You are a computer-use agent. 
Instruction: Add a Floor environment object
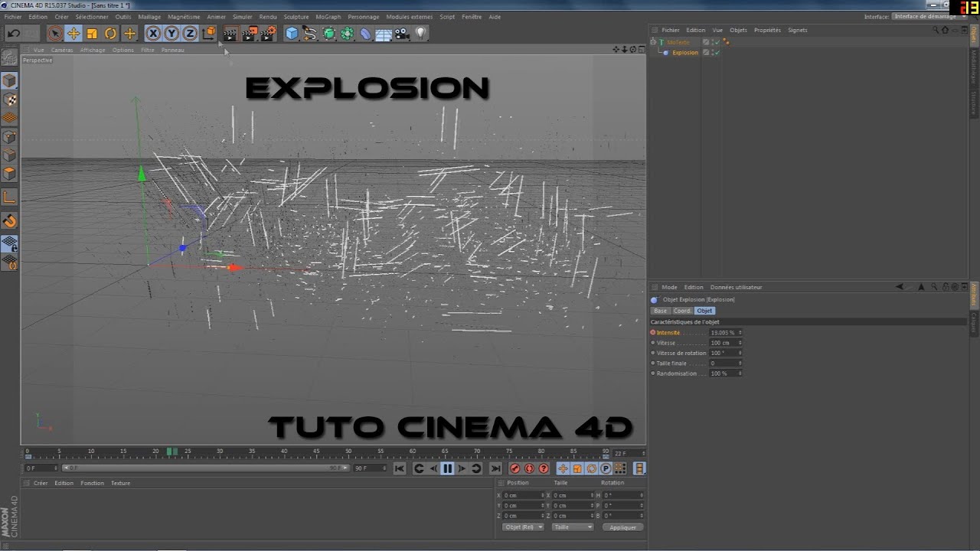384,33
